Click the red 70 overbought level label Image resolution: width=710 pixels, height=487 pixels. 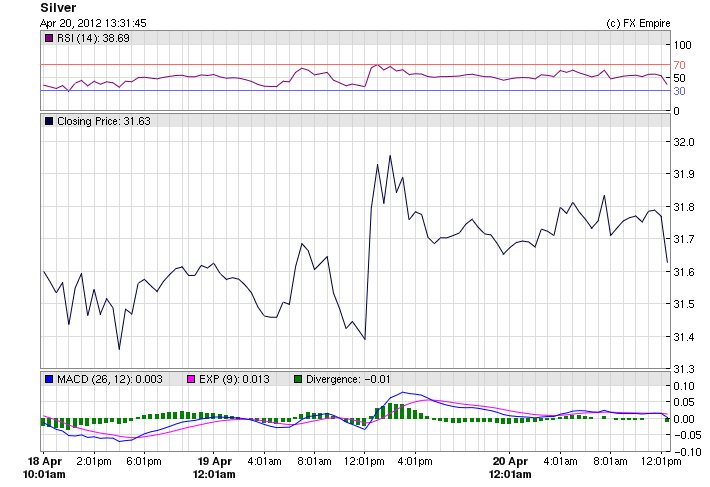tap(677, 65)
